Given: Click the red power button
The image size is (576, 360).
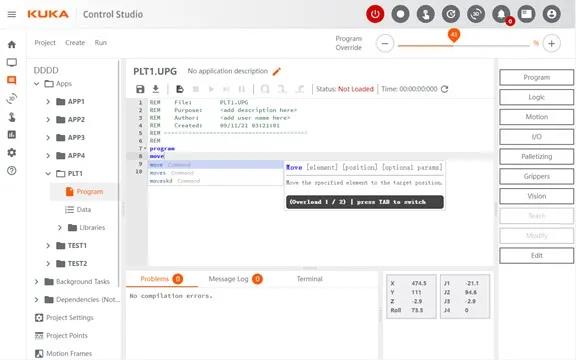Looking at the screenshot, I should [x=375, y=14].
